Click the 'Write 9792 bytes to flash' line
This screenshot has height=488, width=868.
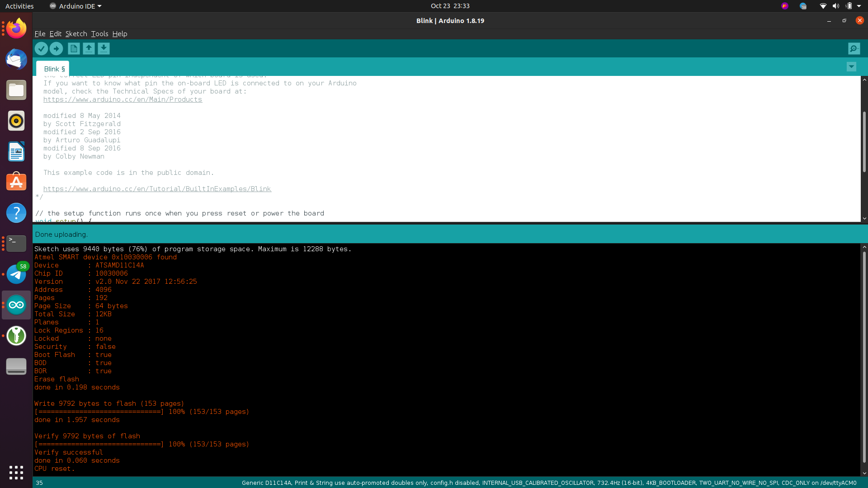click(109, 404)
